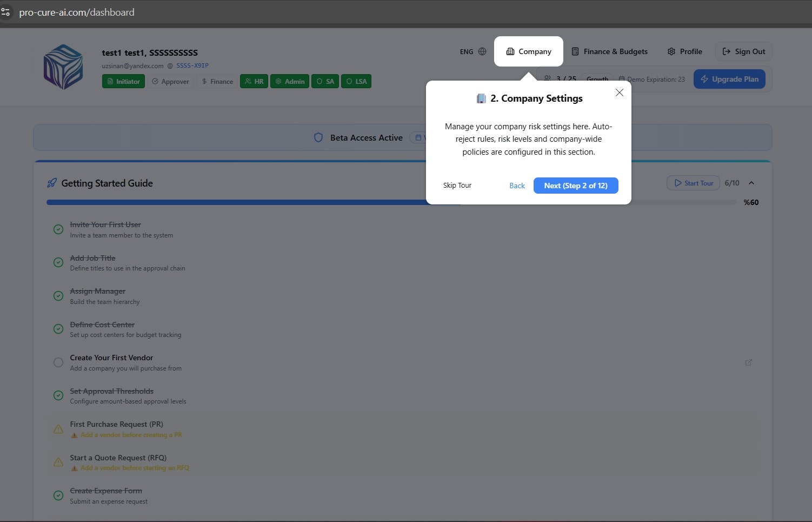
Task: Click the SSSS-X9IP company code
Action: coord(192,65)
